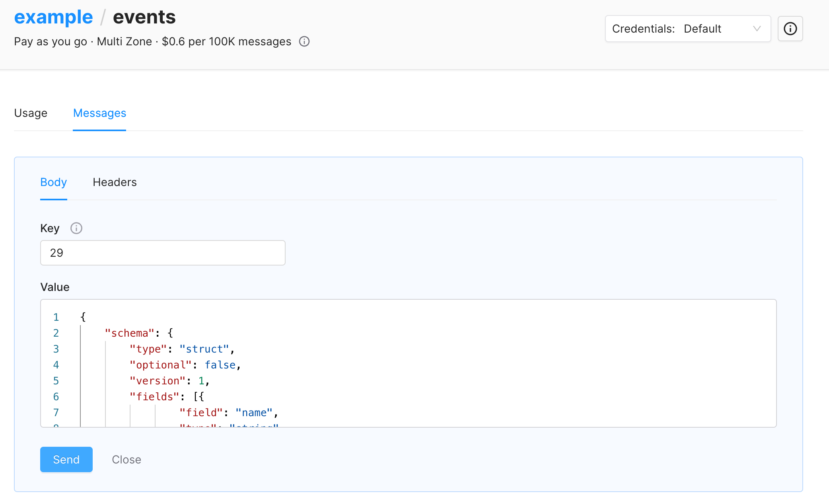Click the events topic title
The height and width of the screenshot is (504, 829).
[144, 17]
